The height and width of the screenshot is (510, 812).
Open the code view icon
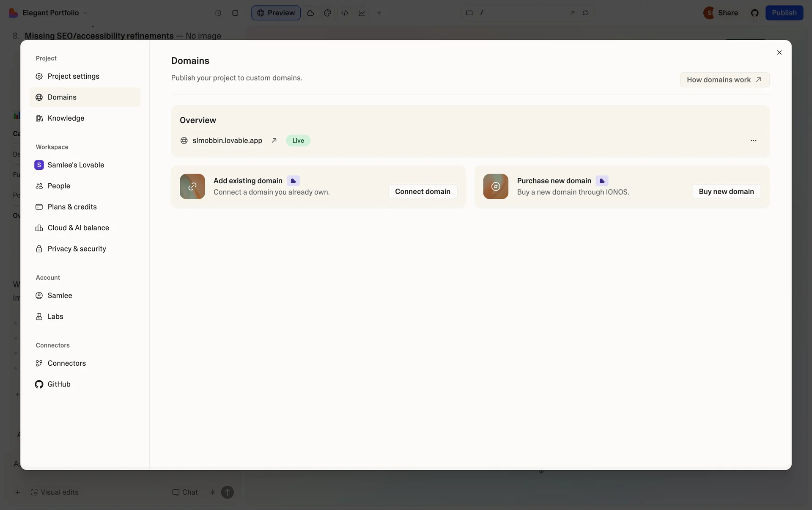tap(345, 13)
